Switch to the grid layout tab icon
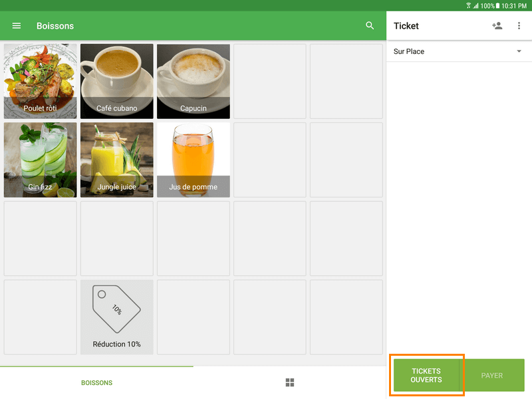This screenshot has height=399, width=532. (x=290, y=382)
